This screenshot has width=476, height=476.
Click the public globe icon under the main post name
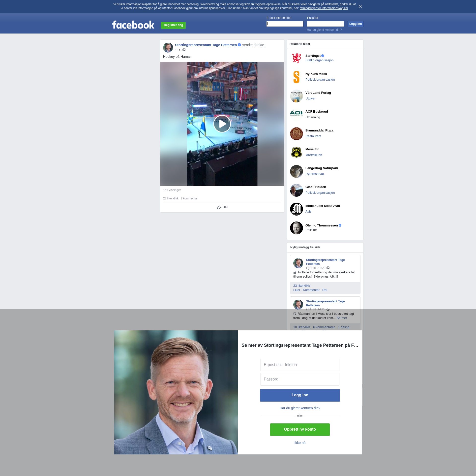[x=184, y=50]
